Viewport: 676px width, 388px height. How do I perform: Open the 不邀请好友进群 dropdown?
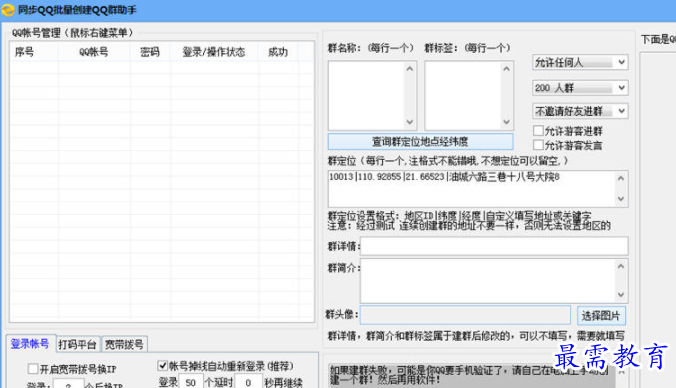click(580, 111)
